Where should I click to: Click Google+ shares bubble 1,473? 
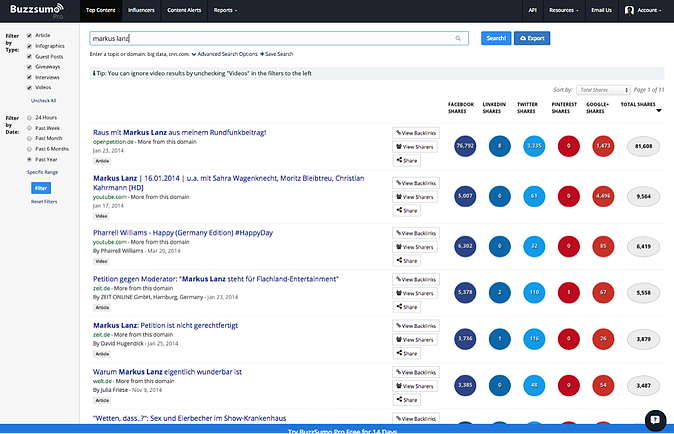pyautogui.click(x=603, y=146)
